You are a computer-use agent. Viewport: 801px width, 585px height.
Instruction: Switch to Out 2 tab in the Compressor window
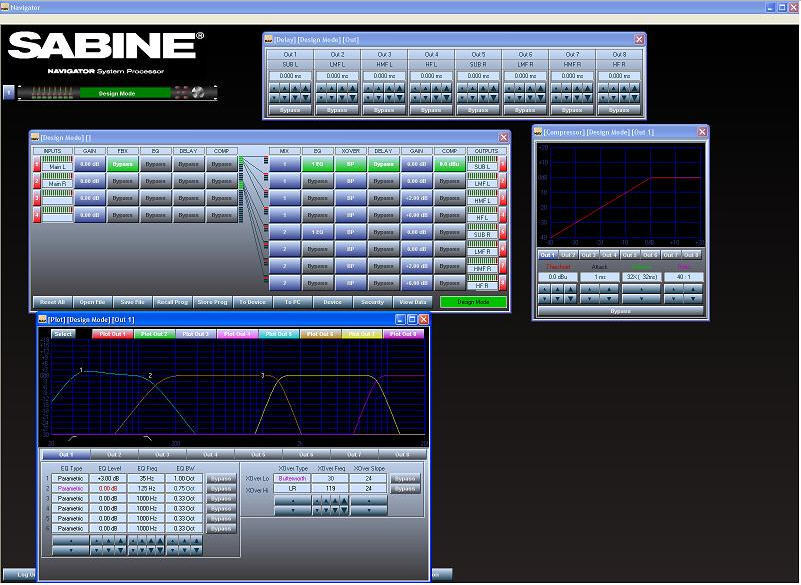tap(568, 255)
